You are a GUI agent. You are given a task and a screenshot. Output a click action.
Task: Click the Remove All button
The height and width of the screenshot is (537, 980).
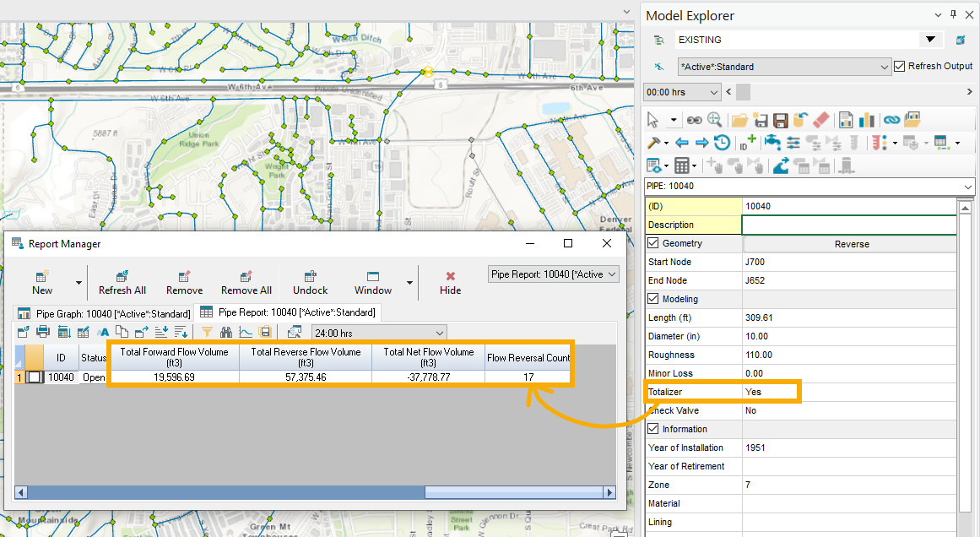tap(246, 283)
